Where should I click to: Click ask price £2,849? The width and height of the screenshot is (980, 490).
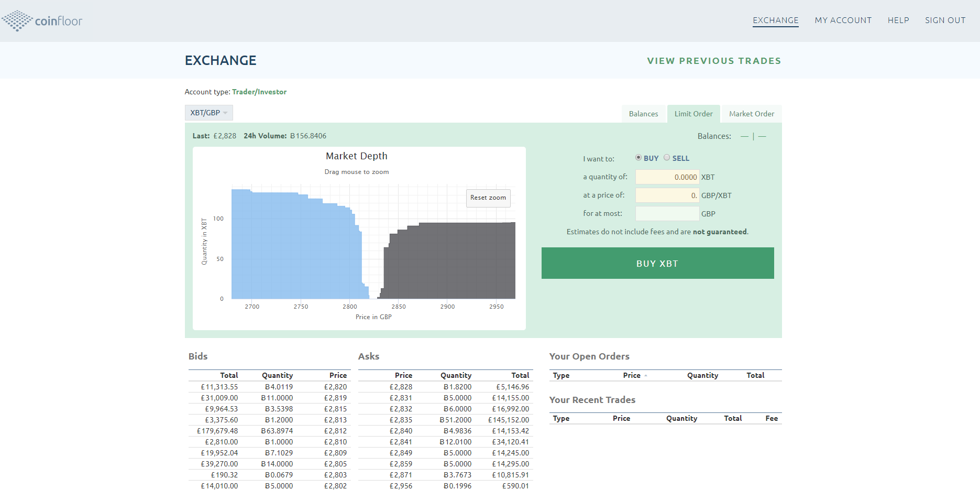pyautogui.click(x=401, y=453)
